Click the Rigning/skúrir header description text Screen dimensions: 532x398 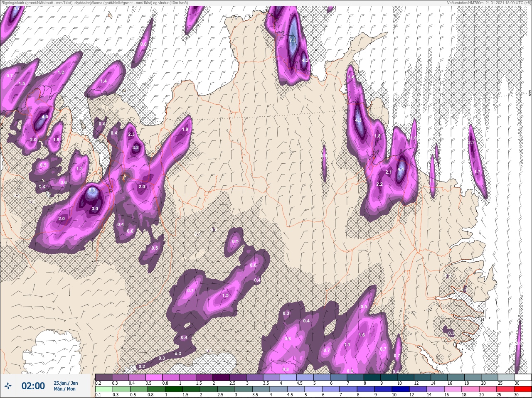click(94, 3)
